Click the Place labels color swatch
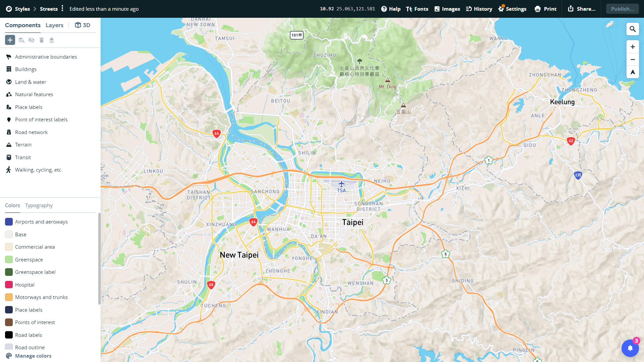 [x=9, y=310]
